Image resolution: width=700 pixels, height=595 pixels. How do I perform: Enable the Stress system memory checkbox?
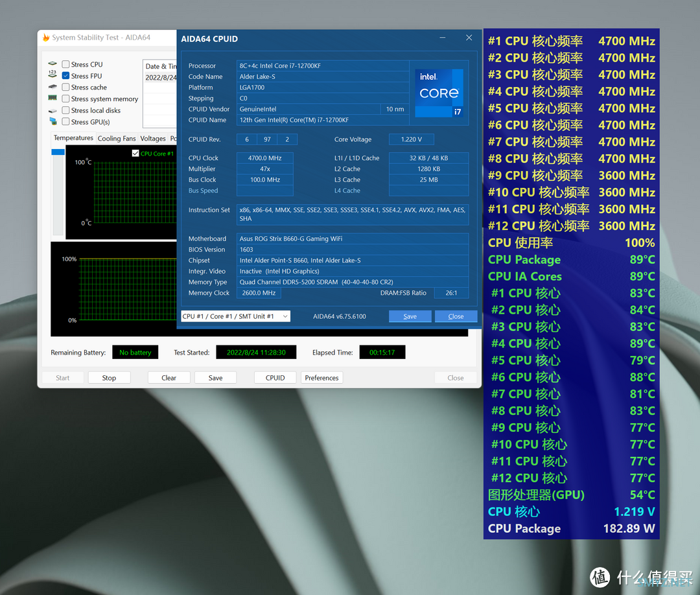[x=65, y=99]
